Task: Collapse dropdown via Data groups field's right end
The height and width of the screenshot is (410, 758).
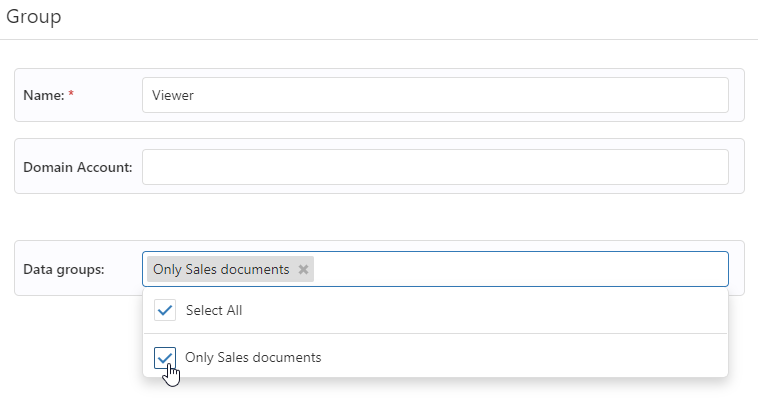Action: pos(715,269)
